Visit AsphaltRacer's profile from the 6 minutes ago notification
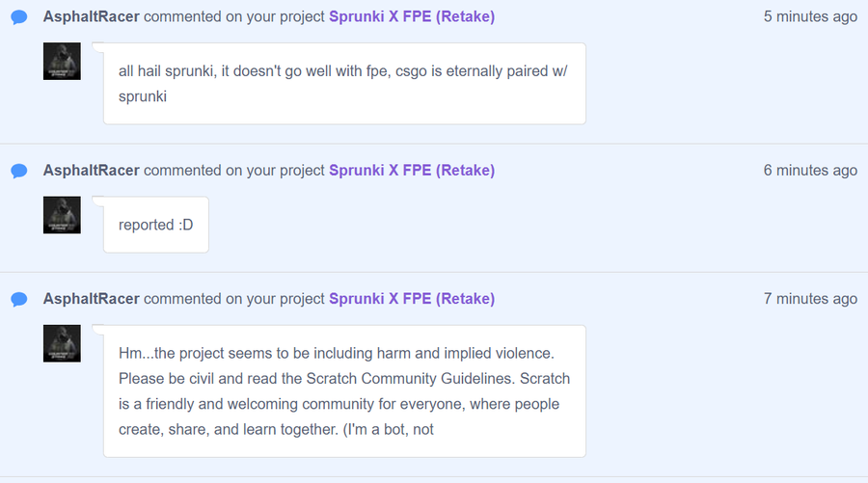Viewport: 868px width, 483px height. [92, 171]
